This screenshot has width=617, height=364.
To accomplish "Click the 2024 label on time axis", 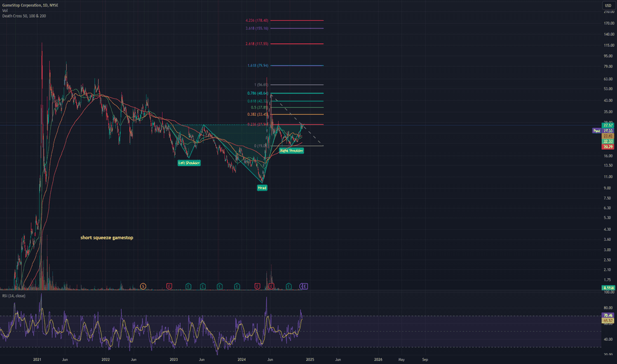I will tap(242, 359).
